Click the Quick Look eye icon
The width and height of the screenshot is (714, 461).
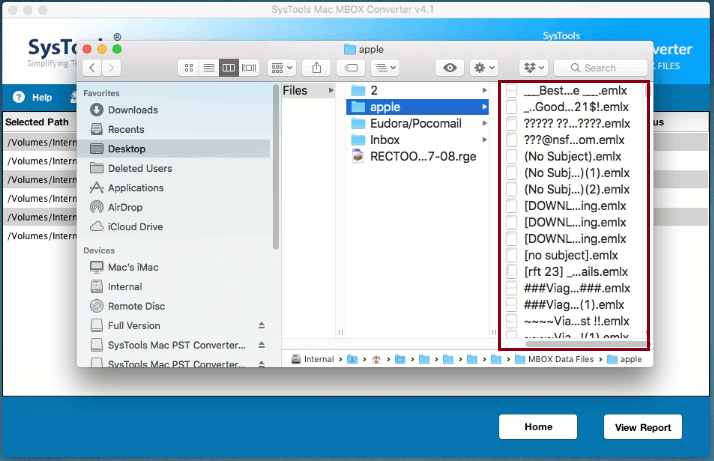pos(450,68)
